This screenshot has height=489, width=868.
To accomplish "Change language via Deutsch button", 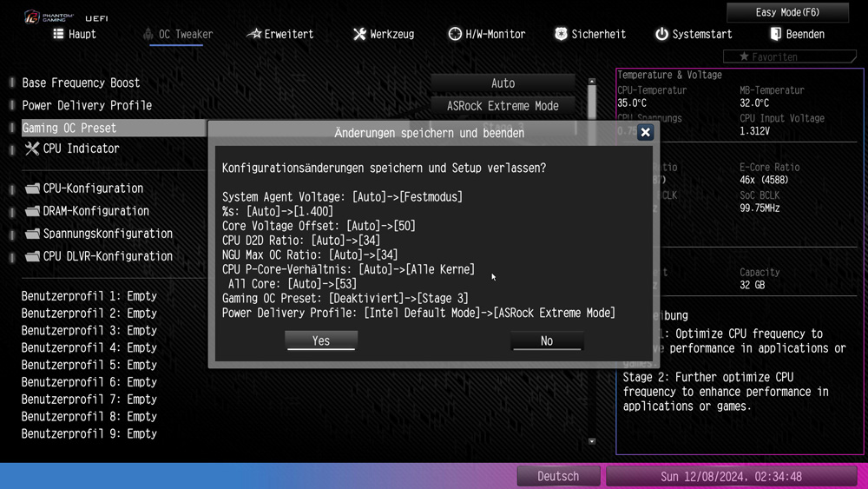I will tap(558, 476).
